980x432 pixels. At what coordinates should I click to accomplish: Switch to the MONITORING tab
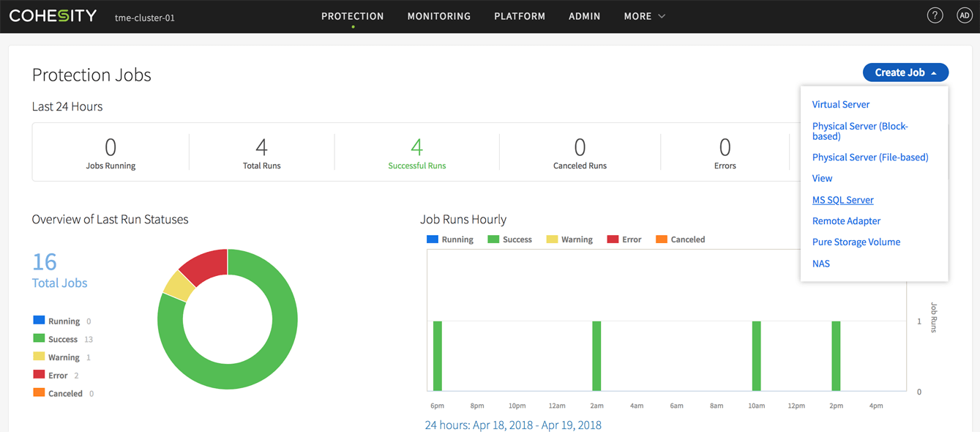click(438, 16)
